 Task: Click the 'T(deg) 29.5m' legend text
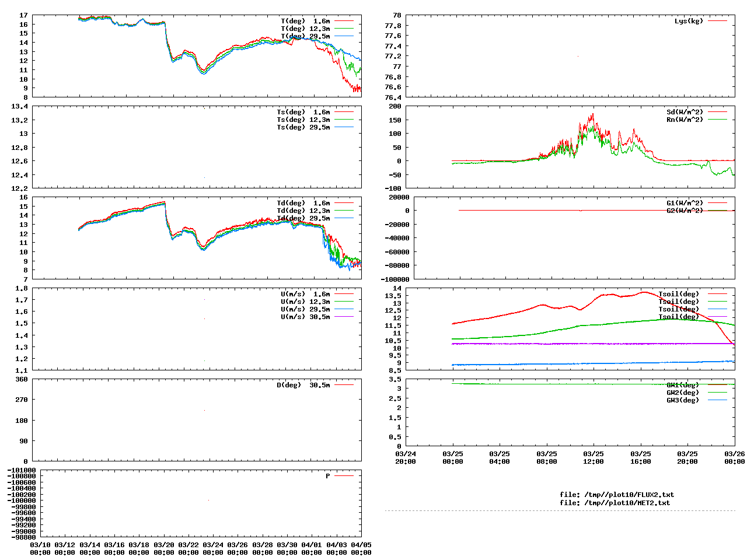[x=305, y=36]
